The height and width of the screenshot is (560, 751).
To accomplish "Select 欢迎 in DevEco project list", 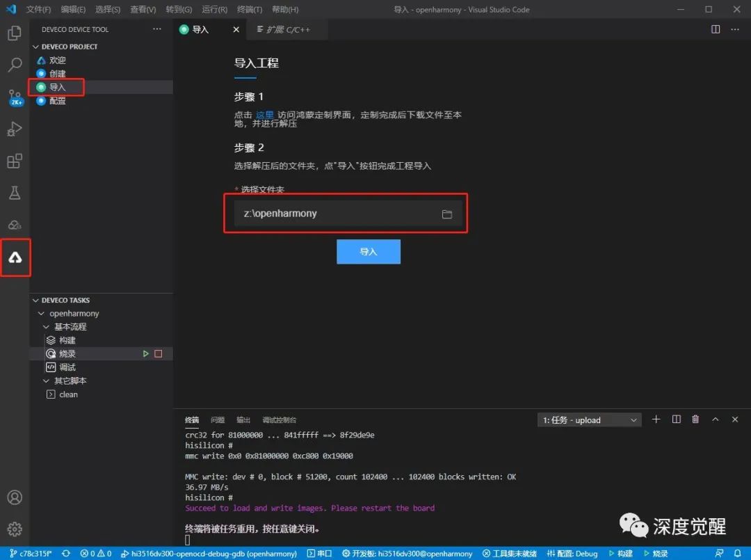I will pyautogui.click(x=58, y=61).
